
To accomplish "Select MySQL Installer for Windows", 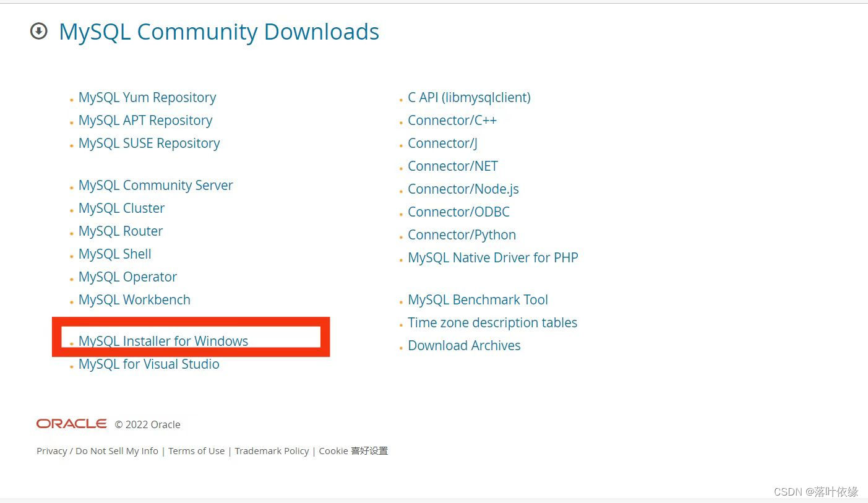I will [163, 341].
